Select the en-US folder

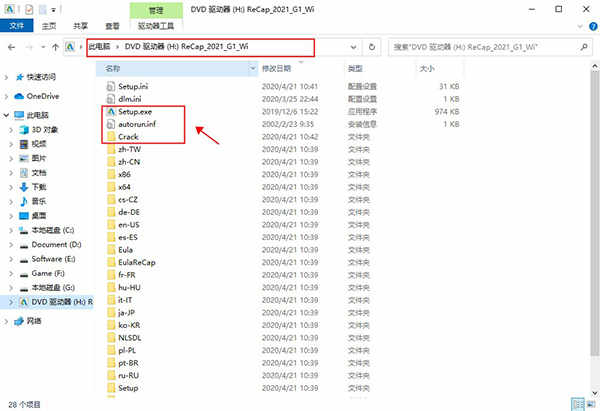(x=129, y=225)
